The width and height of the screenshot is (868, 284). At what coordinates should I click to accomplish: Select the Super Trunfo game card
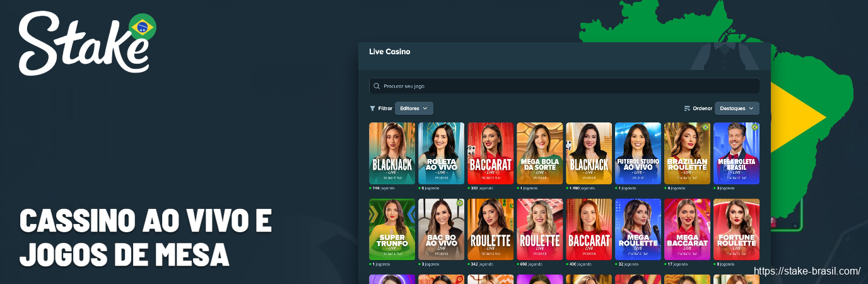[392, 229]
